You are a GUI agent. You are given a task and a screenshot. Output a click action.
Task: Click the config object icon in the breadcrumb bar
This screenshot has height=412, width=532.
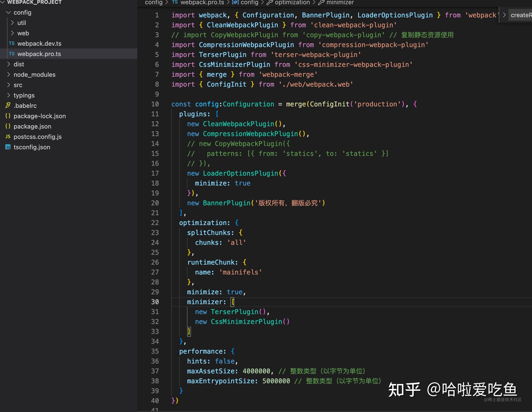click(x=235, y=2)
